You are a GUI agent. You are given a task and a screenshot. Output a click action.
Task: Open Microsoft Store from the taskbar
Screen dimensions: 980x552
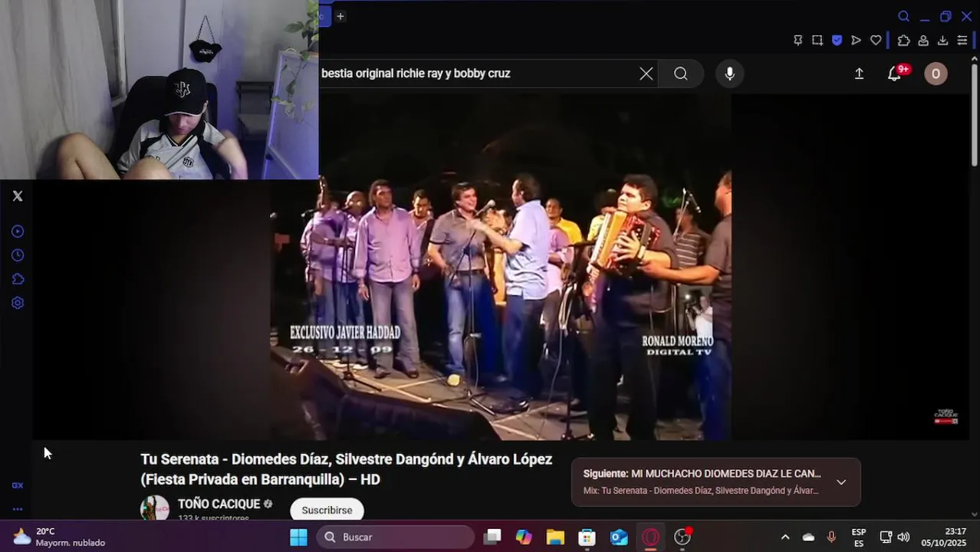tap(587, 537)
